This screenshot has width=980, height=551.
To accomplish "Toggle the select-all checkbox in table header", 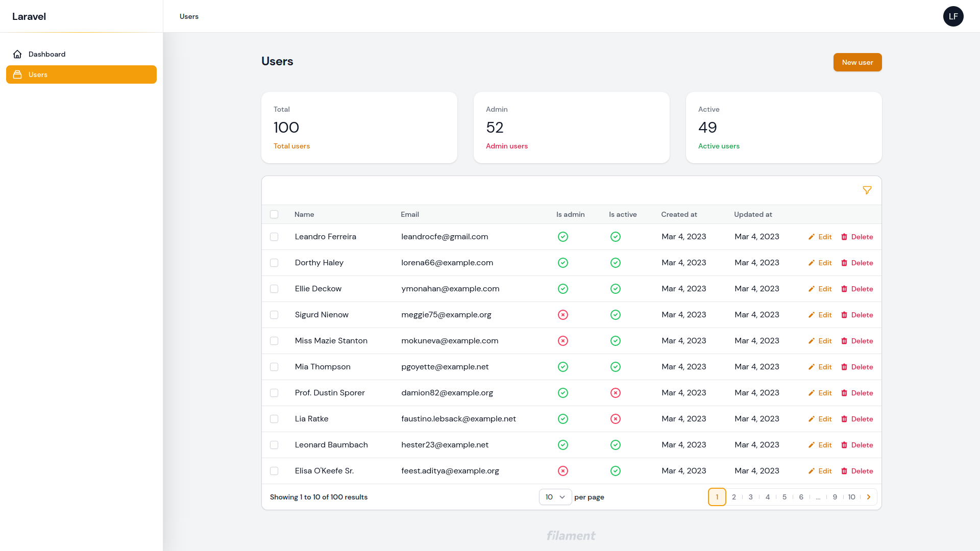I will click(274, 214).
